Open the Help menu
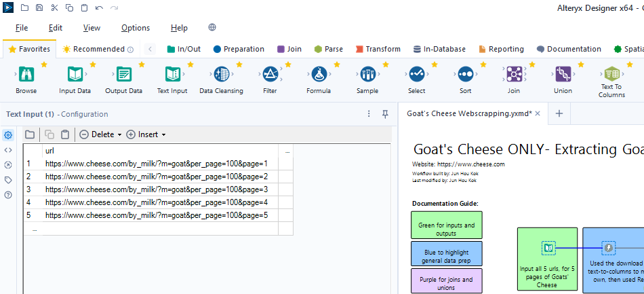Viewport: 644px width, 294px height. pyautogui.click(x=179, y=28)
